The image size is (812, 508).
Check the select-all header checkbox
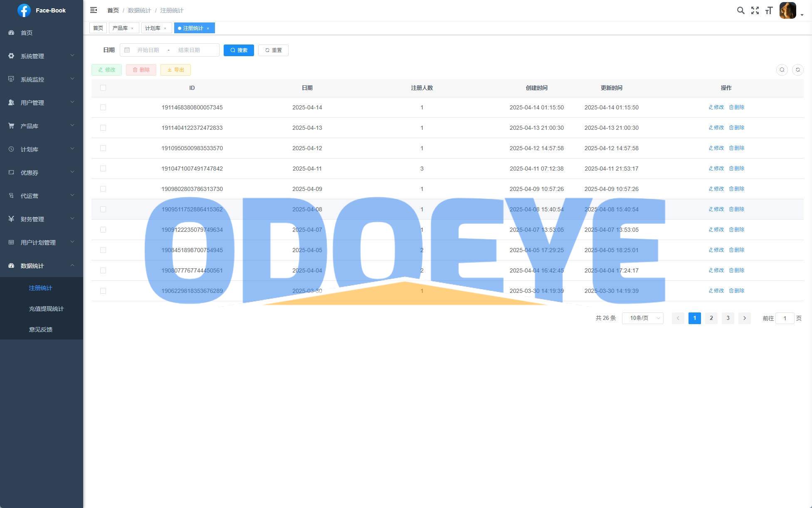click(x=103, y=88)
